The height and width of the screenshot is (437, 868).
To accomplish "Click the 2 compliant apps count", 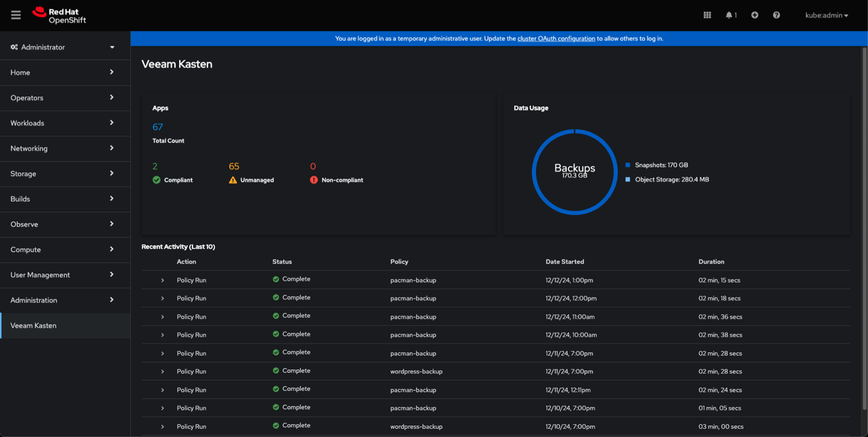I will [155, 166].
